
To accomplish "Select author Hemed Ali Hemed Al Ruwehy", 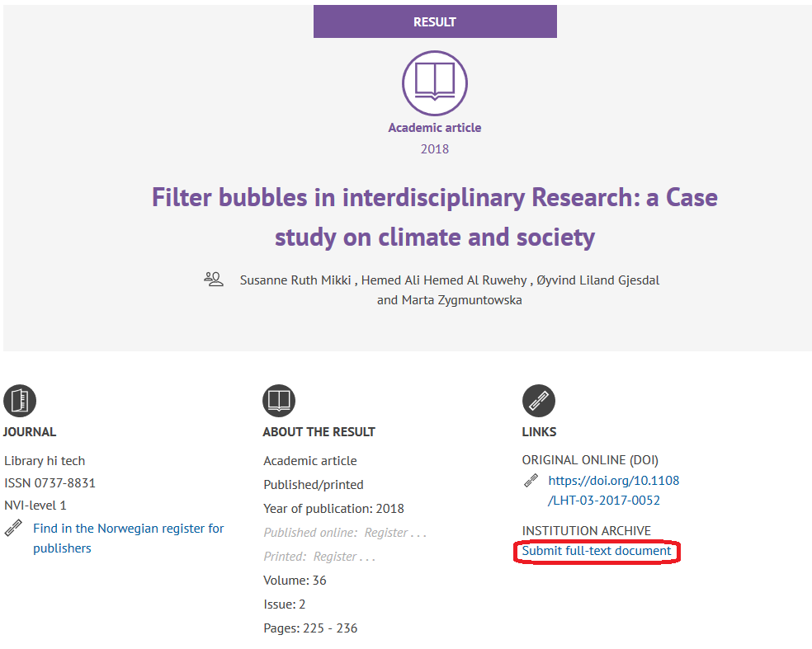I will coord(445,280).
